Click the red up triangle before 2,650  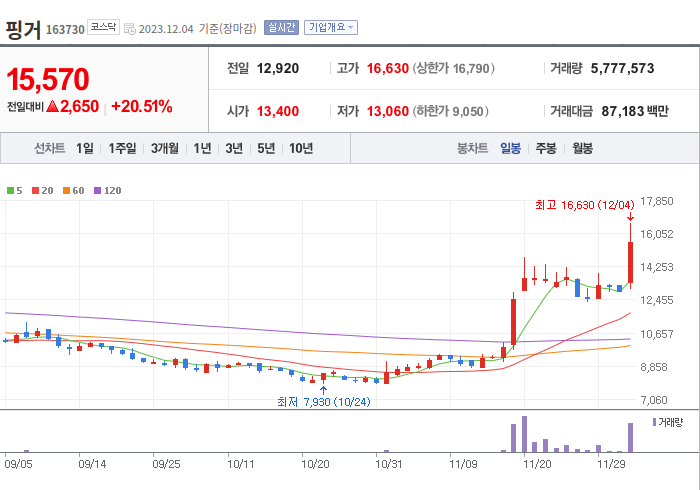(x=52, y=106)
